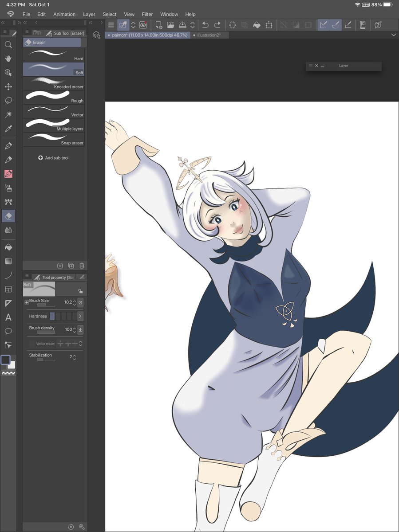Click the Scale/Rotate transform icon
Image resolution: width=399 pixels, height=532 pixels.
coord(269,25)
